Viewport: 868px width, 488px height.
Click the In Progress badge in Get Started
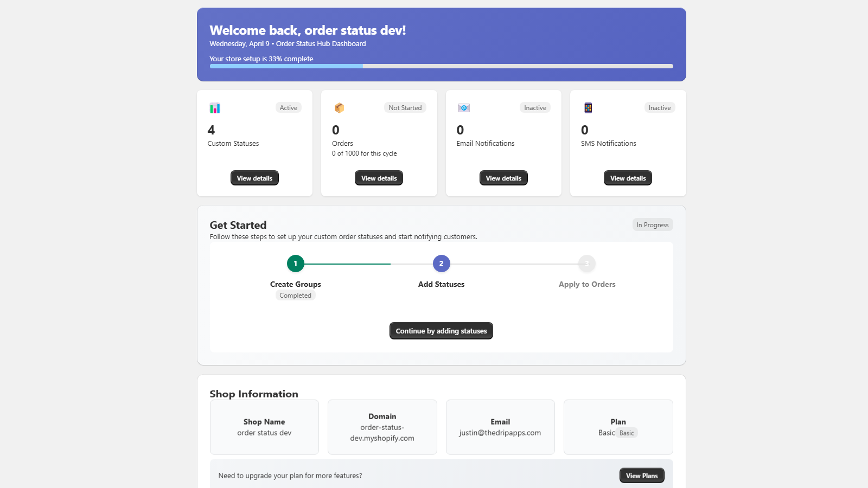click(652, 224)
